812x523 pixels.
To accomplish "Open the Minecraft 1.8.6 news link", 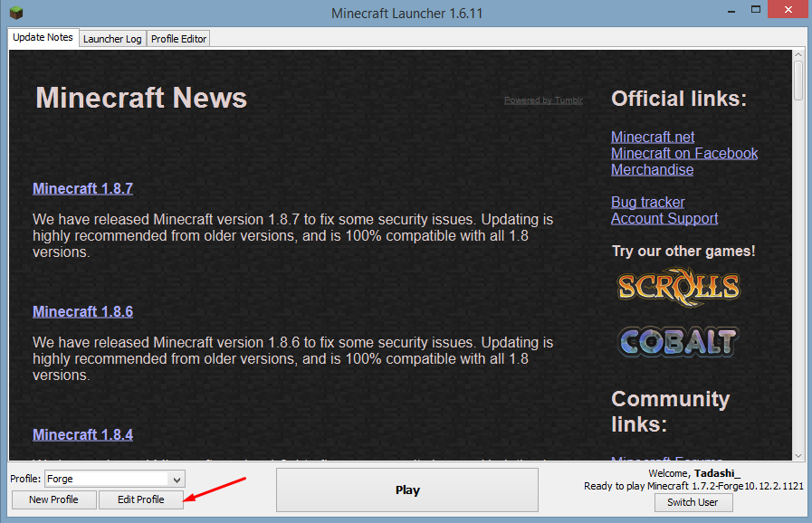I will coord(83,312).
